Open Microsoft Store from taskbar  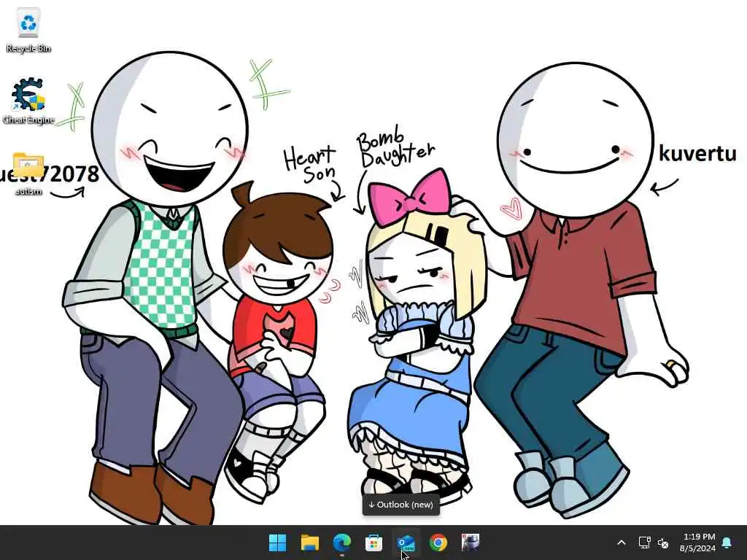click(374, 542)
